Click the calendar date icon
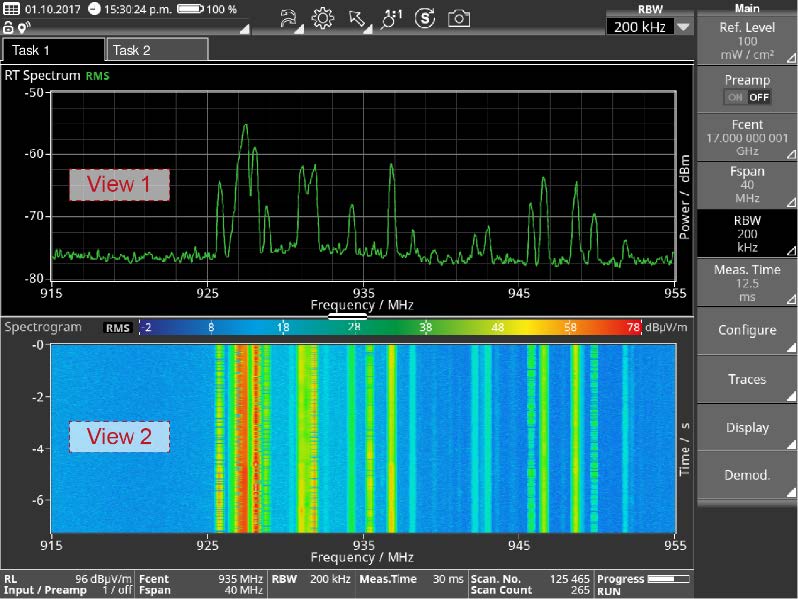This screenshot has width=798, height=599. [12, 9]
